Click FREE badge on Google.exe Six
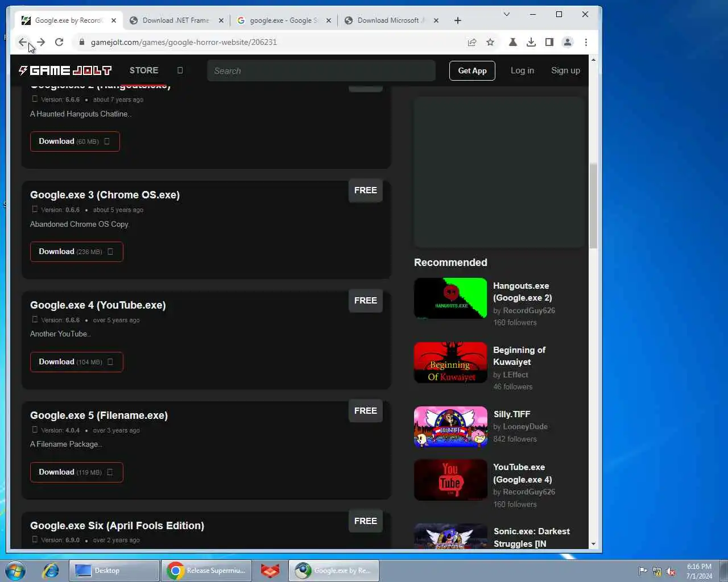The image size is (728, 582). point(365,521)
